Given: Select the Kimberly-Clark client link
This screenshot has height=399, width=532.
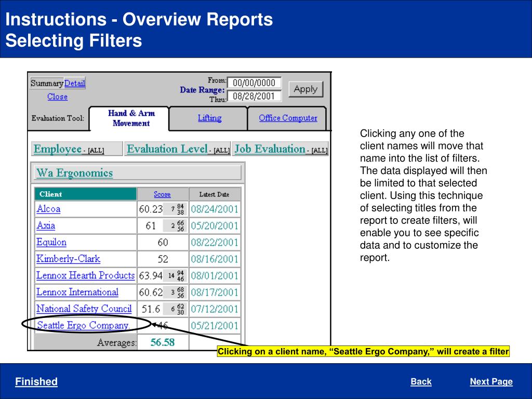Looking at the screenshot, I should coord(69,259).
